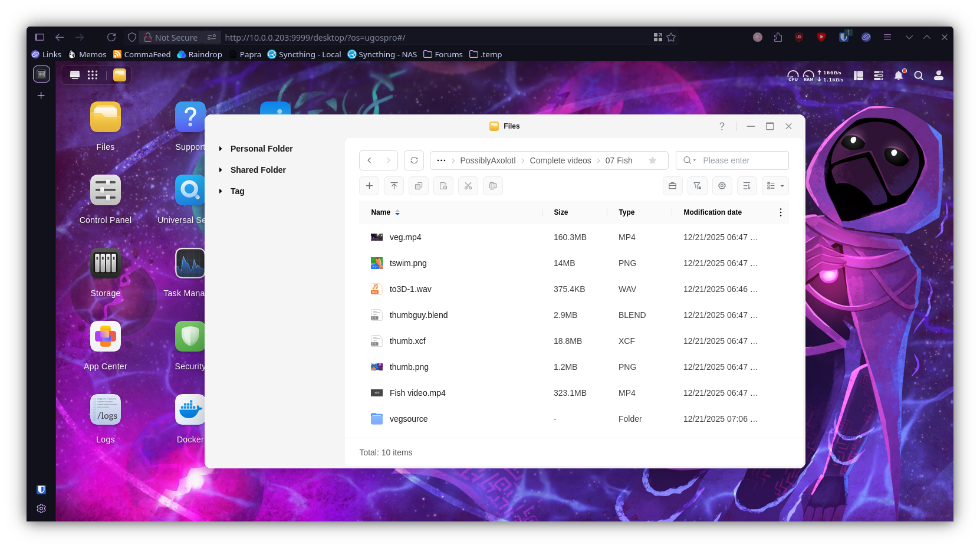
Task: Click the plus (new) button in Files
Action: [x=369, y=186]
